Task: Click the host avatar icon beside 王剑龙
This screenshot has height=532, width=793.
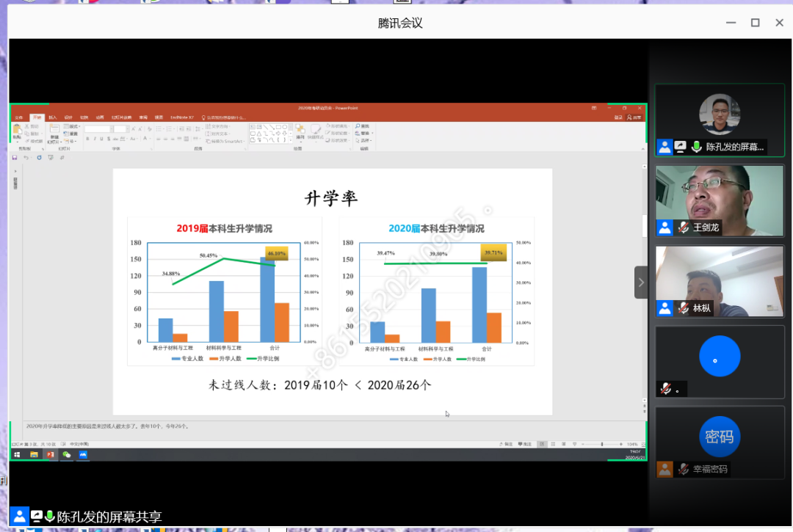Action: [665, 227]
